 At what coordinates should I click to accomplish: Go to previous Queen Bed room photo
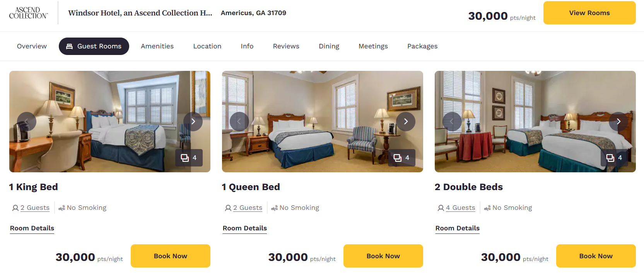coord(239,122)
